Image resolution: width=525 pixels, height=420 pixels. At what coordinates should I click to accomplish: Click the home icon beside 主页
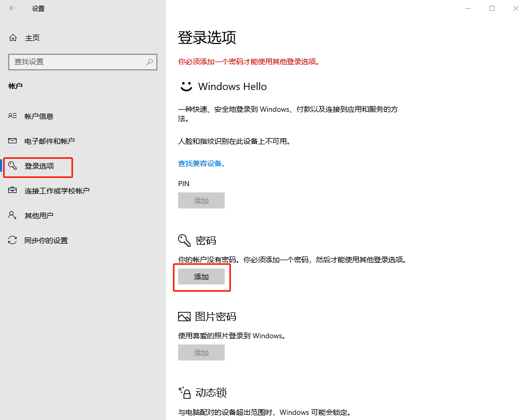point(12,37)
